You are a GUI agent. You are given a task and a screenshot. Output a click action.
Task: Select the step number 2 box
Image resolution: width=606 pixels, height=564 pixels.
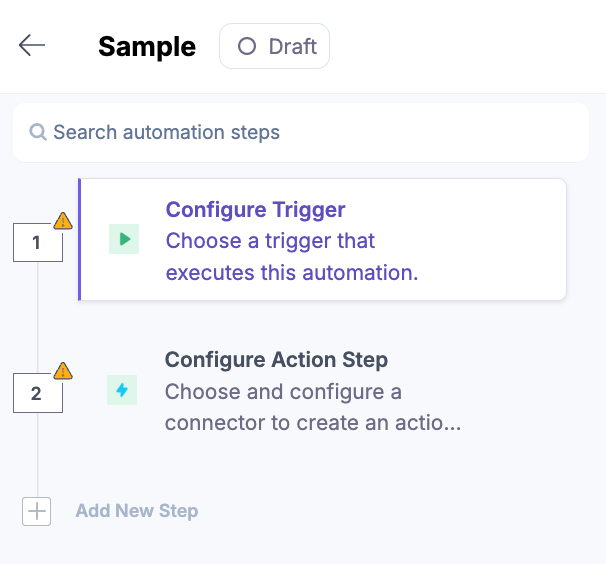[x=37, y=394]
